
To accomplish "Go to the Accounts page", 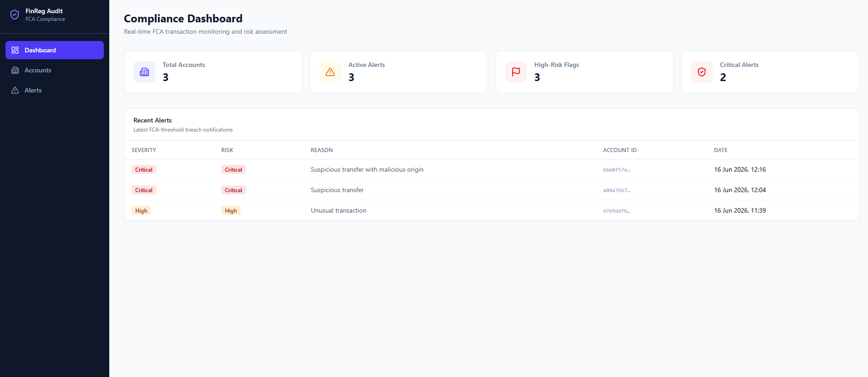I will (x=55, y=70).
